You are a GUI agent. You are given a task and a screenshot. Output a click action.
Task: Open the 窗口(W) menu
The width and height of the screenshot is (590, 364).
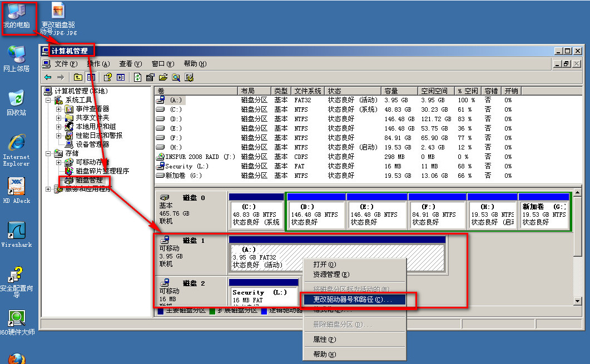point(163,64)
